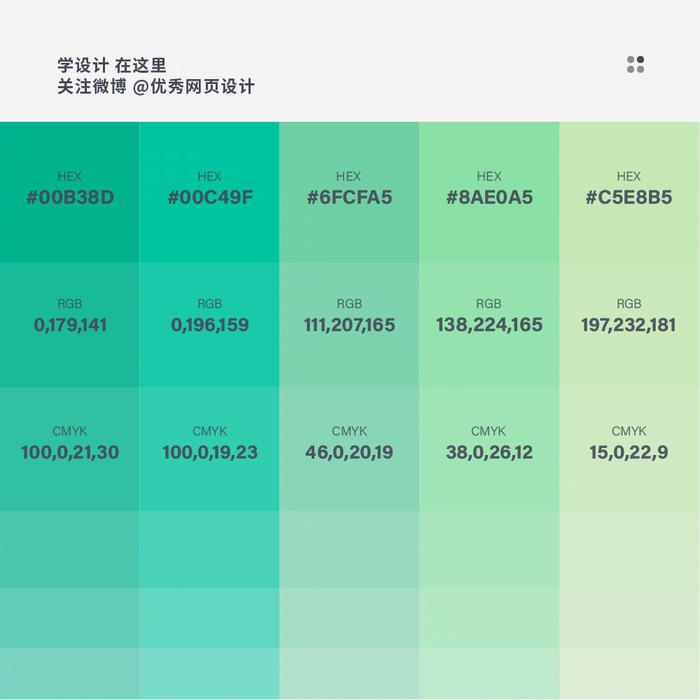The image size is (700, 700).
Task: Click RGB value 111,207,165
Action: pos(350,325)
